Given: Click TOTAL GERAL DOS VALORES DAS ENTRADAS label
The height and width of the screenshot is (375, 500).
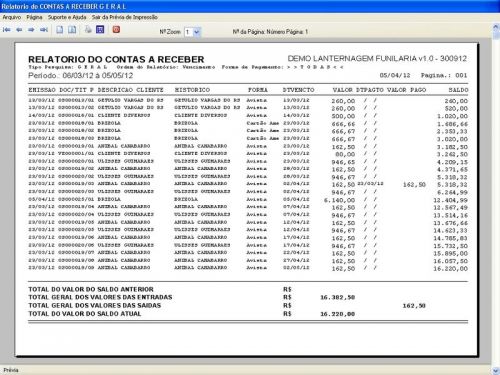Looking at the screenshot, I should (100, 297).
